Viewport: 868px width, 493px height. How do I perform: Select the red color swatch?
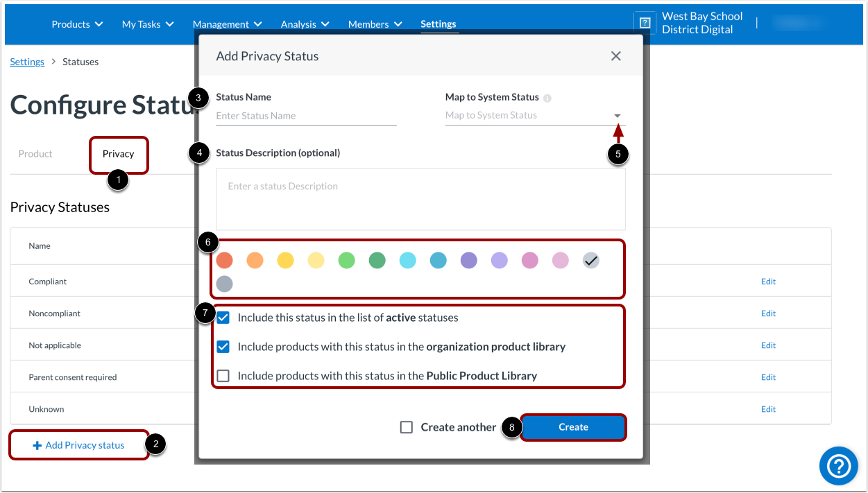pos(224,260)
